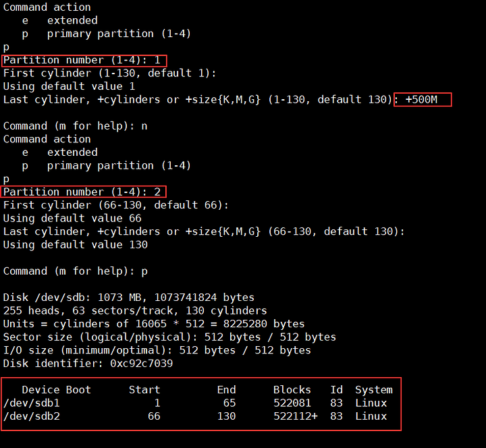
Task: Select '/dev/sdb2' in the partition table
Action: click(x=32, y=416)
